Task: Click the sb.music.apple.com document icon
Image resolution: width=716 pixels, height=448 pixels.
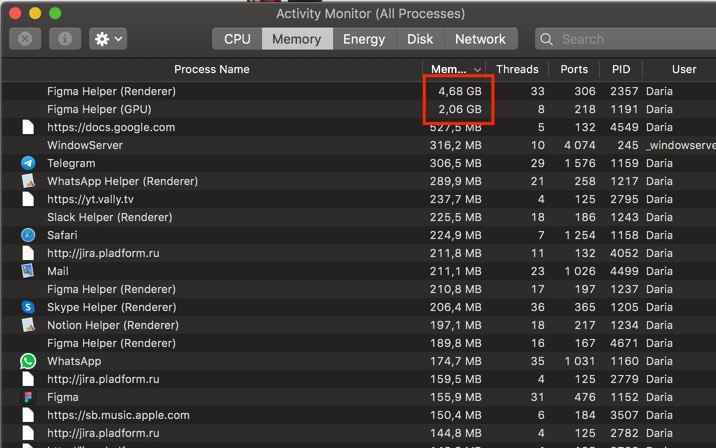Action: tap(28, 415)
